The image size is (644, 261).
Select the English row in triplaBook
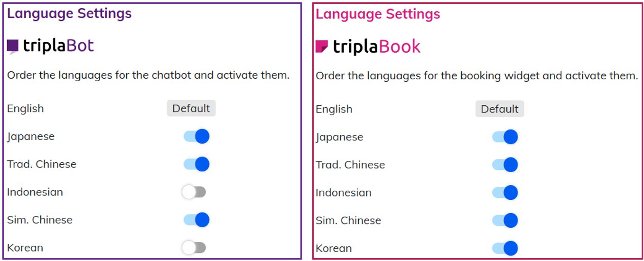coord(334,109)
